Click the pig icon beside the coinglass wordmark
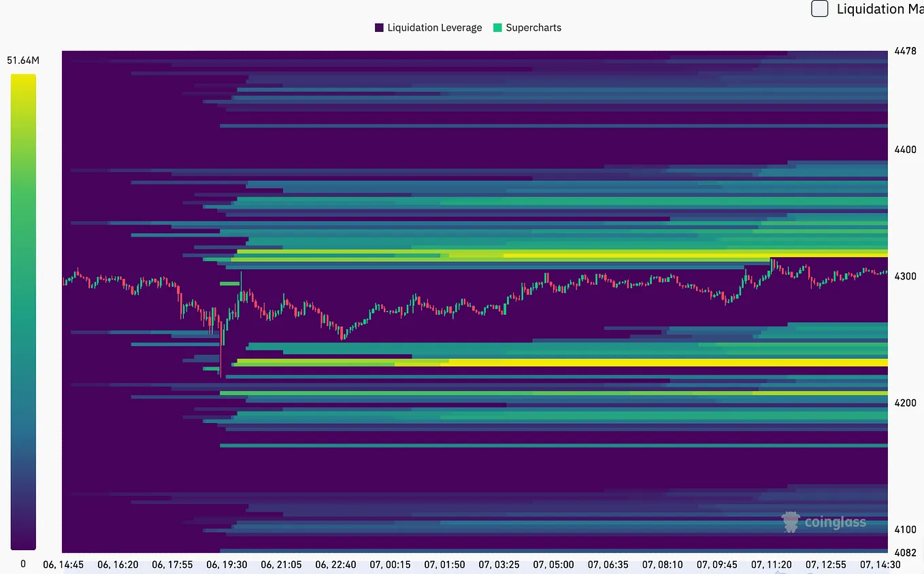924x574 pixels. click(790, 522)
